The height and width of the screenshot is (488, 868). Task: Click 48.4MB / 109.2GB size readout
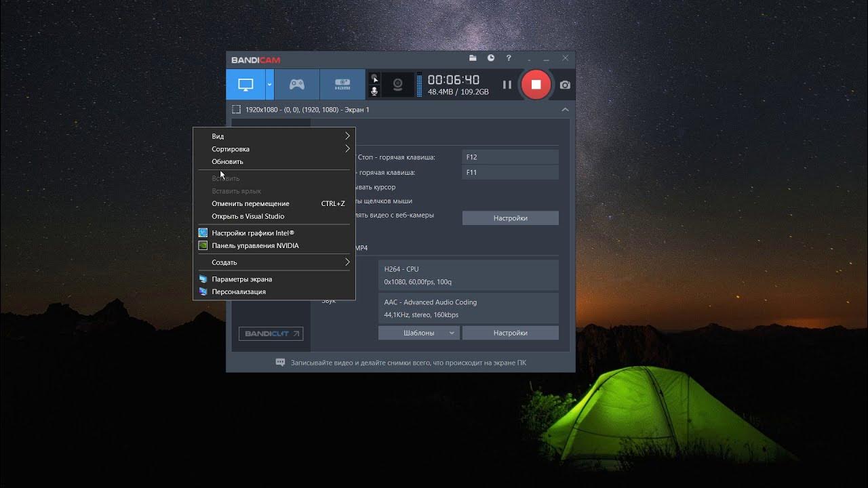coord(458,92)
